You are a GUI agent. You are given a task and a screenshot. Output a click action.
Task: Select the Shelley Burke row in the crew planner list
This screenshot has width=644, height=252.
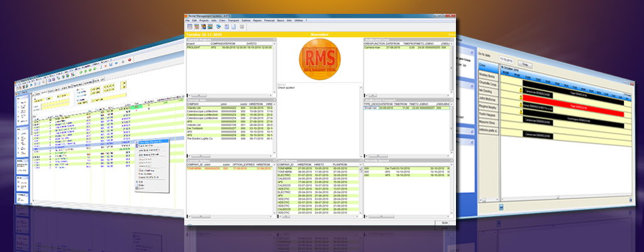coord(488,76)
